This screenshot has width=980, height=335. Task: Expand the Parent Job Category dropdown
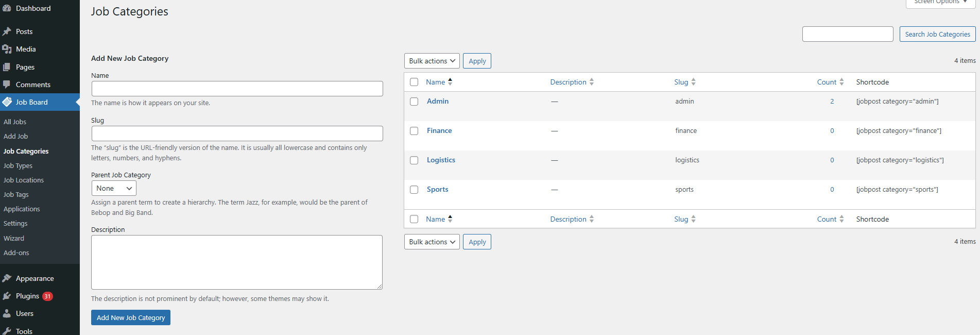click(114, 188)
